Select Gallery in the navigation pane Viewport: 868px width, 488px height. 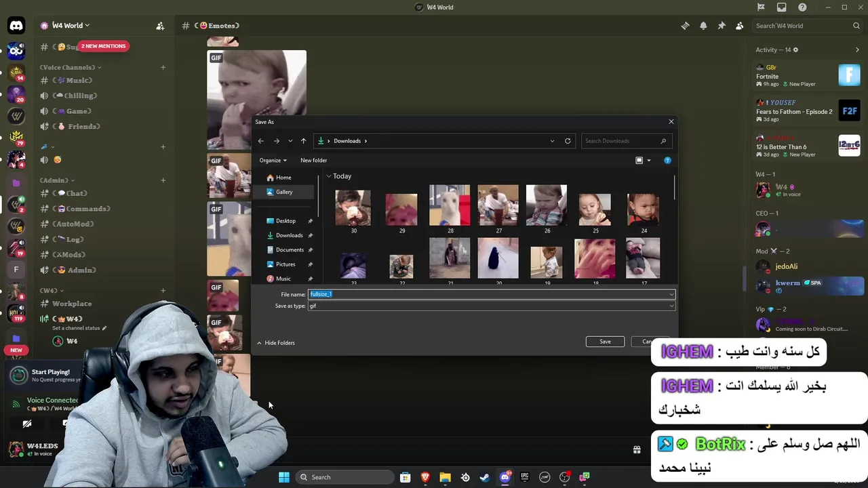point(284,192)
